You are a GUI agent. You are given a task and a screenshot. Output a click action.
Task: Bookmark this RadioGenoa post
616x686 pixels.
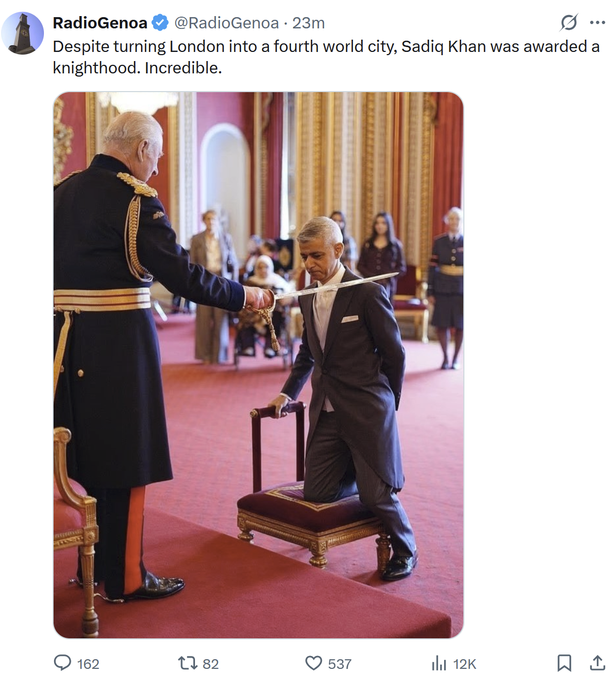564,663
